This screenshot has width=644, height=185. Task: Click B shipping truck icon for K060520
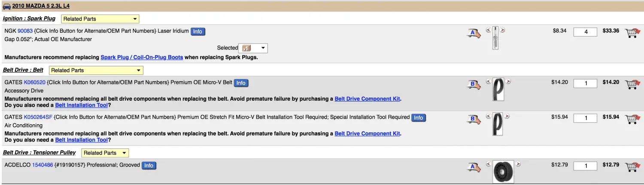[x=474, y=84]
